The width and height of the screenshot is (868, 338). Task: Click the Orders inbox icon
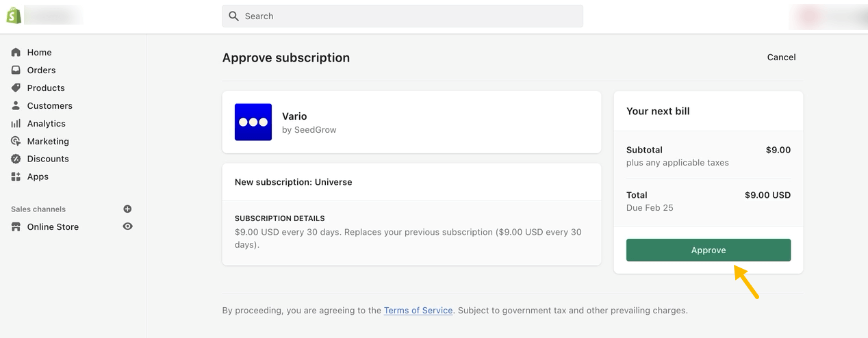(16, 70)
